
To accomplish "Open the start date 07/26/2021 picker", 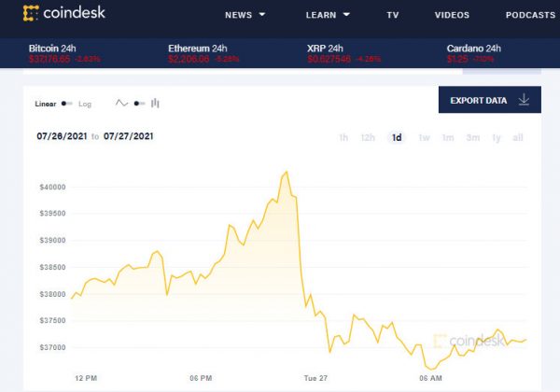I will coord(61,136).
